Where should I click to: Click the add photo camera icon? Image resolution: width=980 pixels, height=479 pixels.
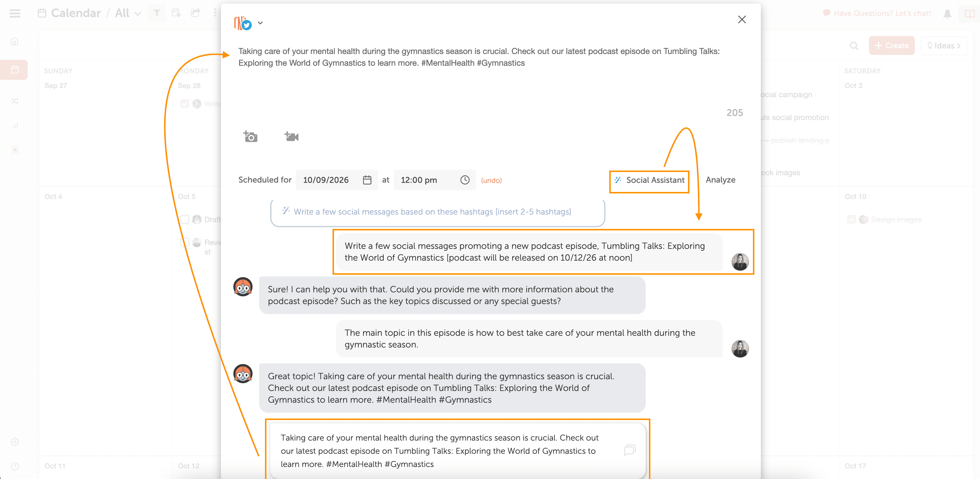(250, 136)
